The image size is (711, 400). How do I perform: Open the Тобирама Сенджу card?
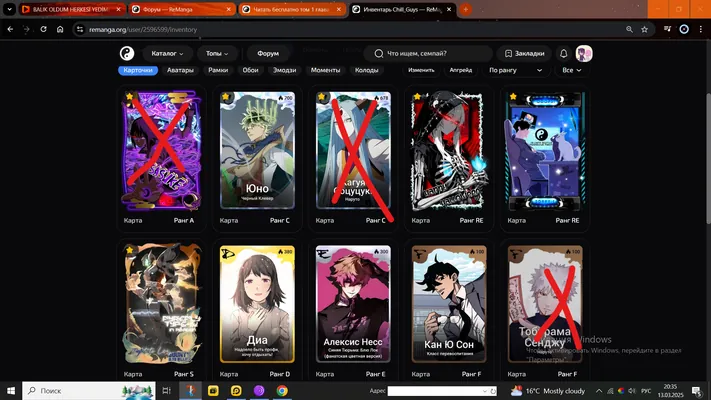[545, 304]
